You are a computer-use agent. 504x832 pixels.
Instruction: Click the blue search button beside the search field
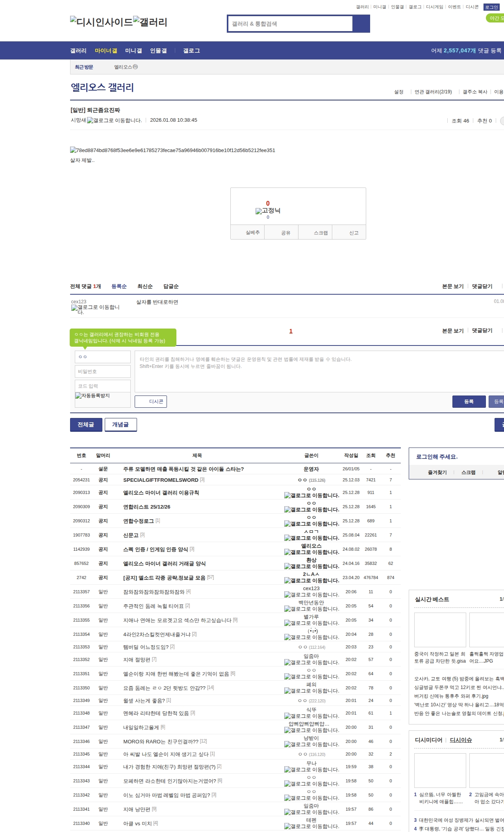(361, 24)
